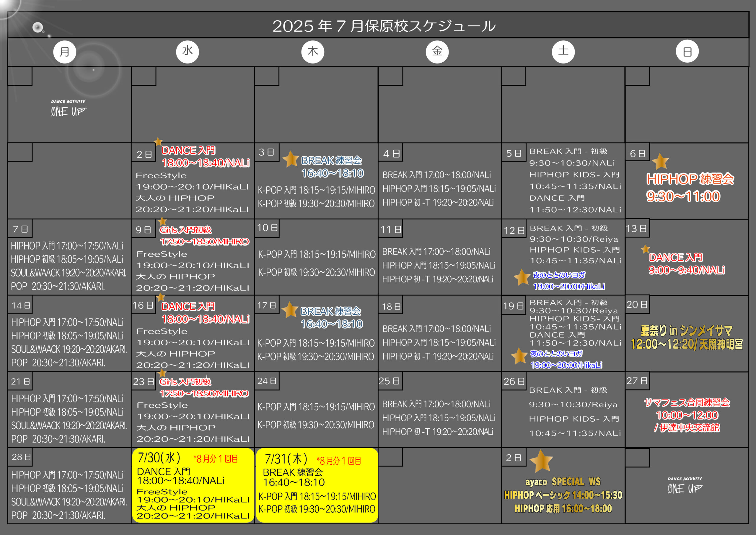Click the ONE UP logo at top left

(x=68, y=108)
